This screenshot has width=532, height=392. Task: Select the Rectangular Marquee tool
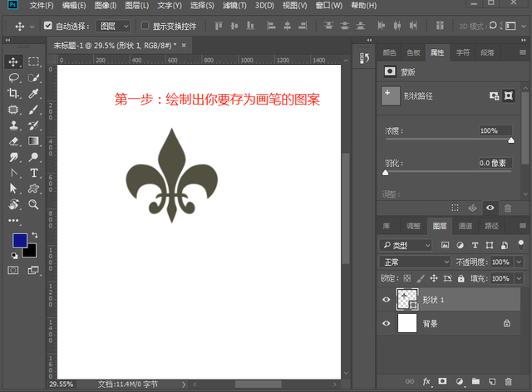33,61
